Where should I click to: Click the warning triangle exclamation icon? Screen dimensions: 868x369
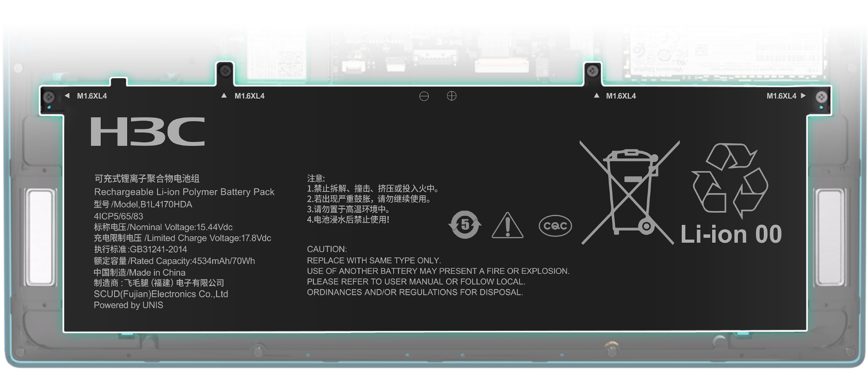[507, 226]
